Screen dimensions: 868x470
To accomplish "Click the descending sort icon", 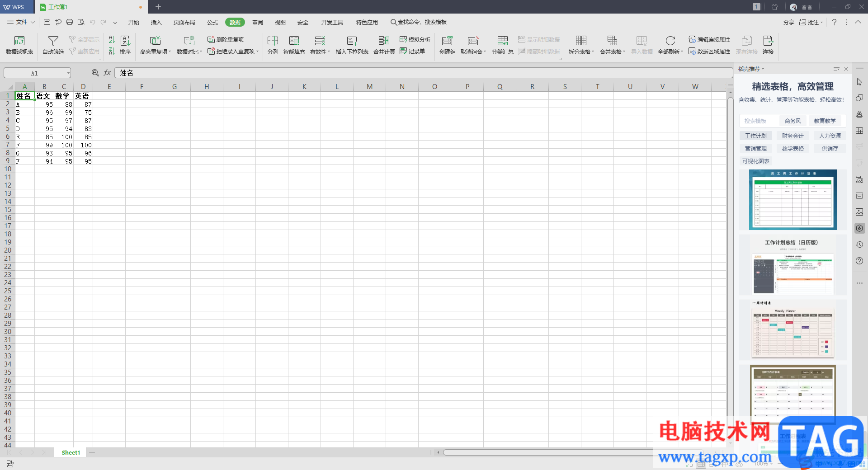I will [x=112, y=52].
